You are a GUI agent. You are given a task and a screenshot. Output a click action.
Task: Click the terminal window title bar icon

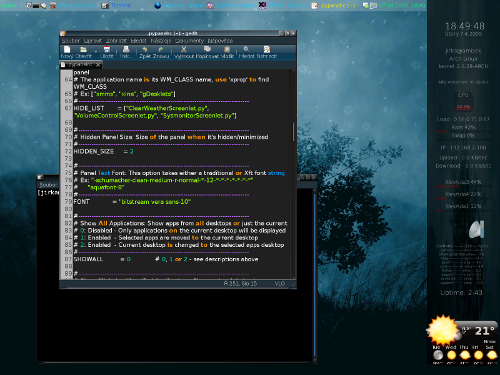(40, 177)
